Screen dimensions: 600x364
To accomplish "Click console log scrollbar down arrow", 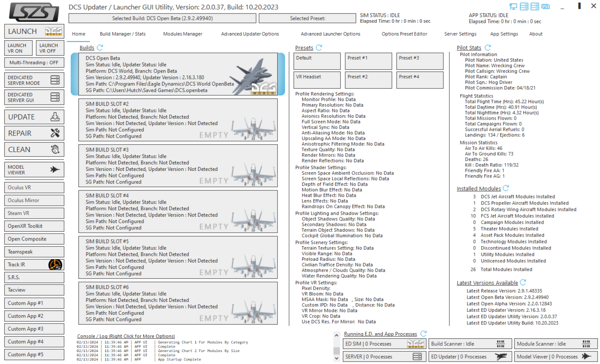I will [x=337, y=358].
